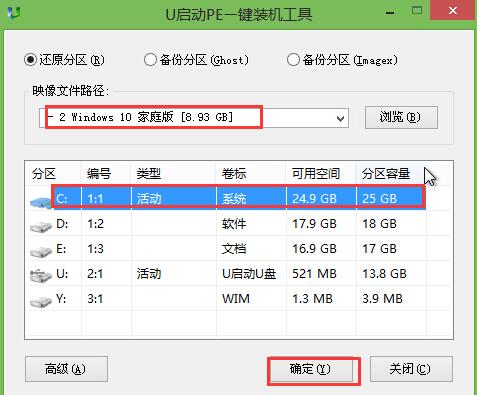Sort by the 分区 column header

click(44, 174)
